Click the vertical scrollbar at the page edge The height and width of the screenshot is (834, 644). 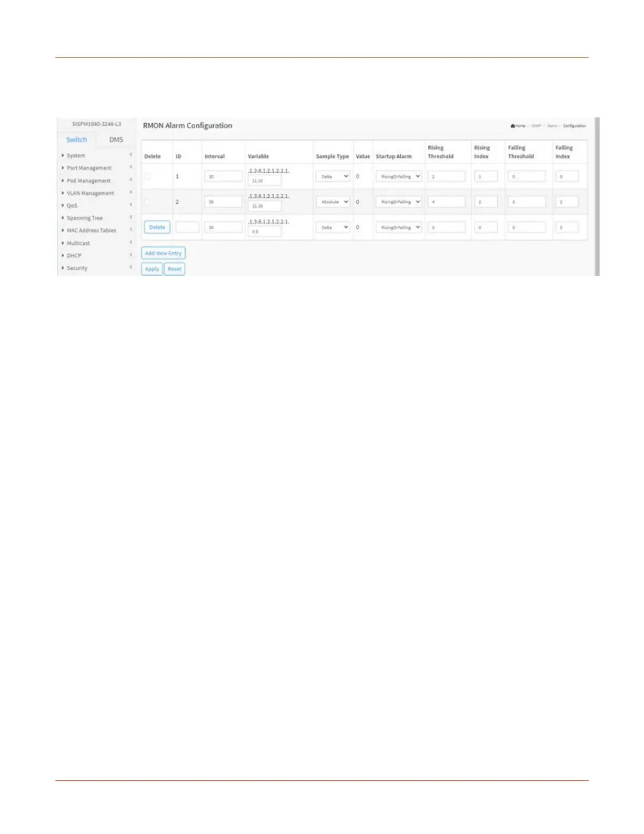pyautogui.click(x=597, y=196)
